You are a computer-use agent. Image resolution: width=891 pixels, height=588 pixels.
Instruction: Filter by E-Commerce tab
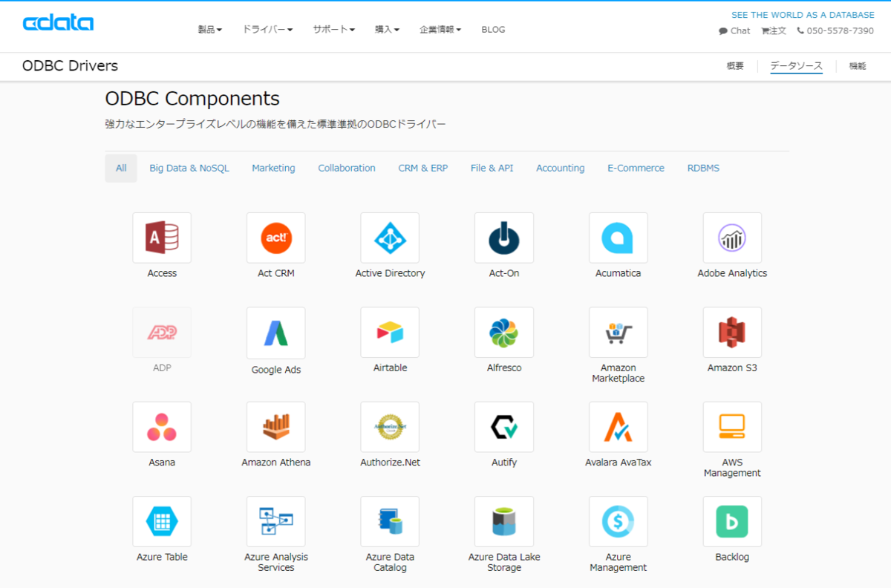pyautogui.click(x=636, y=169)
